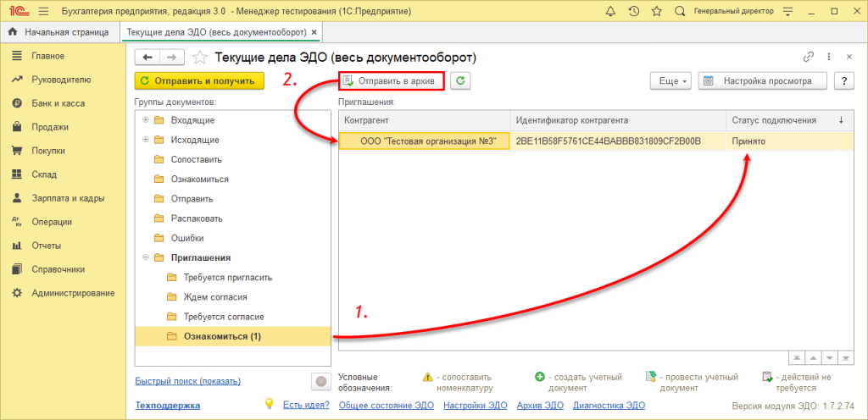Image resolution: width=868 pixels, height=420 pixels.
Task: Click the Есть идея? link
Action: [306, 405]
